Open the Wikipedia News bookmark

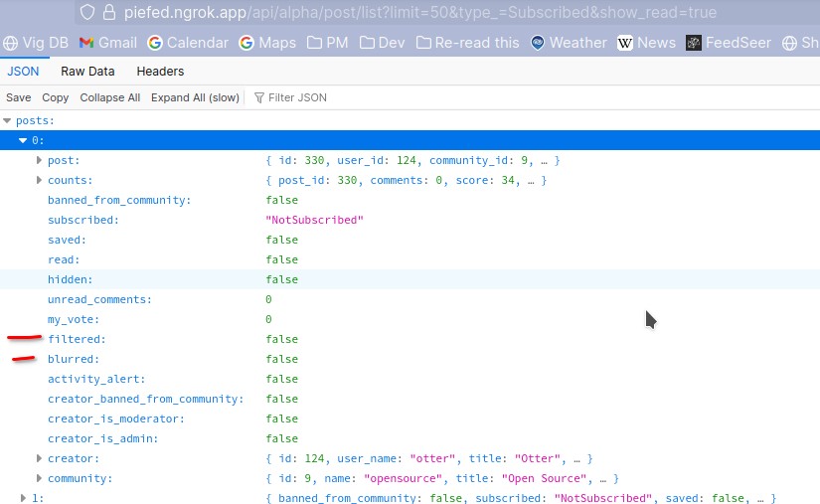pos(646,43)
